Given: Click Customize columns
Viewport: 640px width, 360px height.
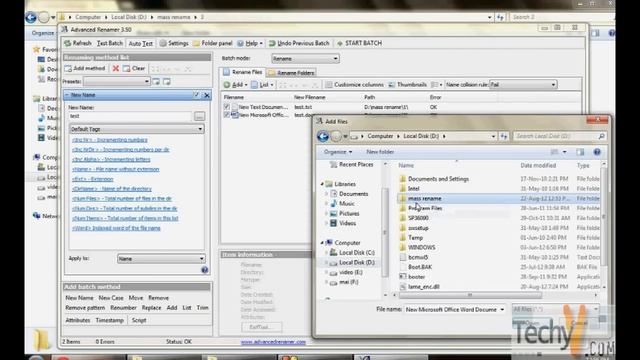Looking at the screenshot, I should [x=354, y=85].
